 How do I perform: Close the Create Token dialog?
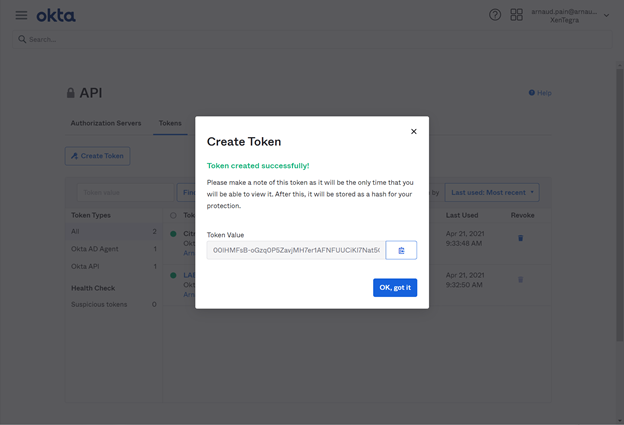[414, 131]
